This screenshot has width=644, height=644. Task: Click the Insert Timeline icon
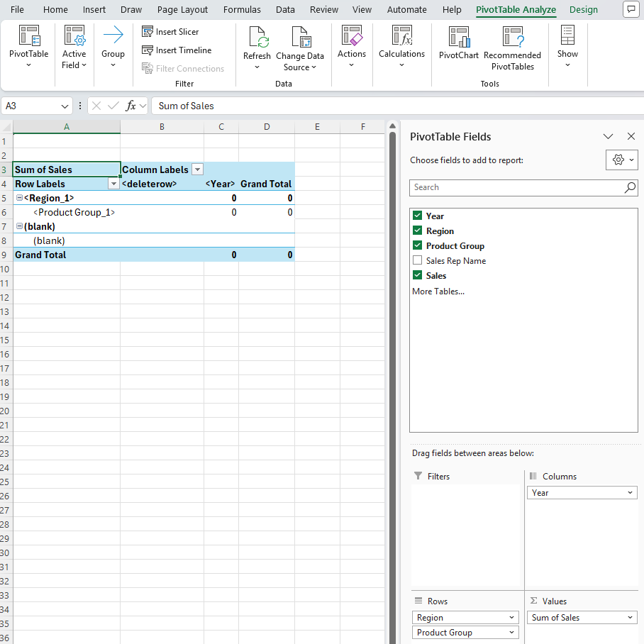coord(148,50)
